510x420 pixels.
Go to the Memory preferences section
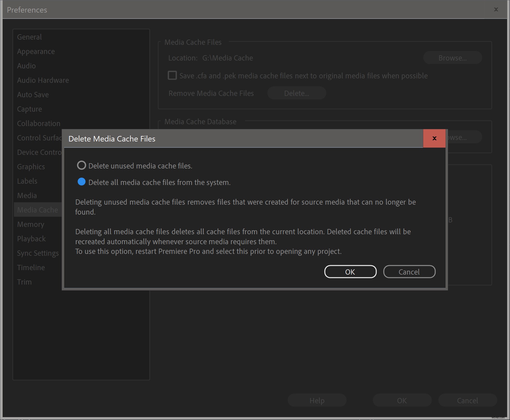(30, 224)
